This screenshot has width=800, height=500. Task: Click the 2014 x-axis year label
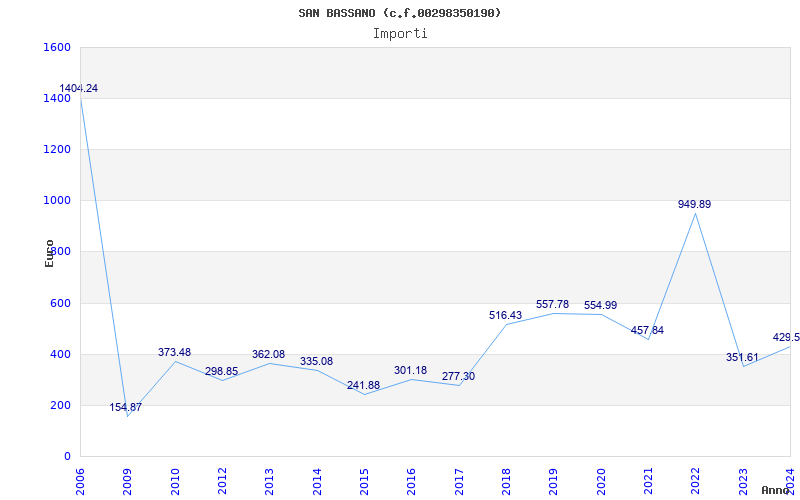[317, 481]
